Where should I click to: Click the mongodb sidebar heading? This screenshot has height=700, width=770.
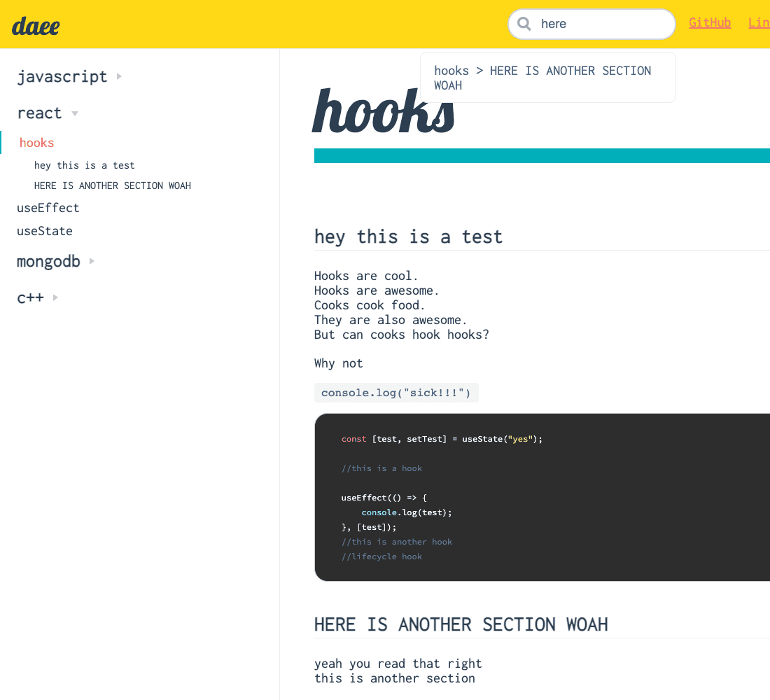click(48, 261)
